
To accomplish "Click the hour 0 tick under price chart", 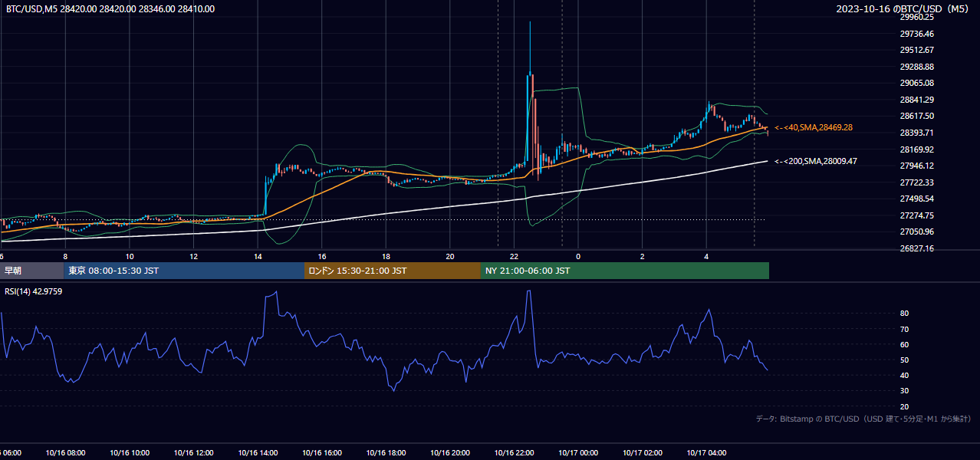I will click(x=578, y=256).
